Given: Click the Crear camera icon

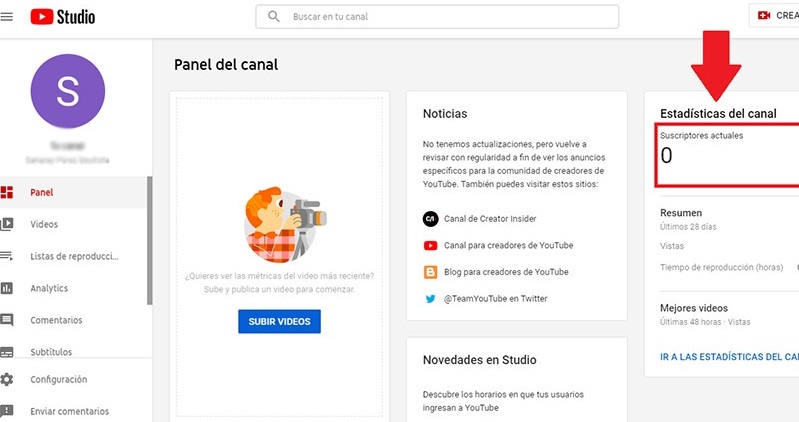Looking at the screenshot, I should coord(764,16).
